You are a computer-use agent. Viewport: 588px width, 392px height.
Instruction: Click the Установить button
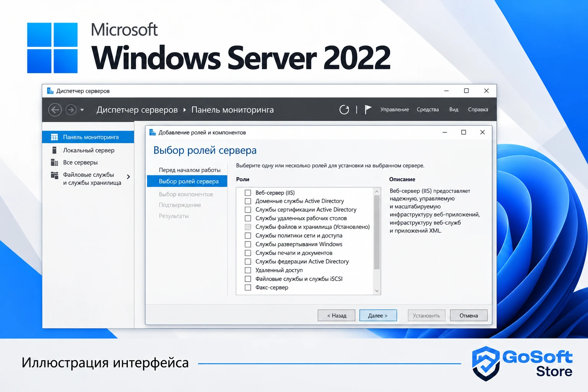pos(426,315)
